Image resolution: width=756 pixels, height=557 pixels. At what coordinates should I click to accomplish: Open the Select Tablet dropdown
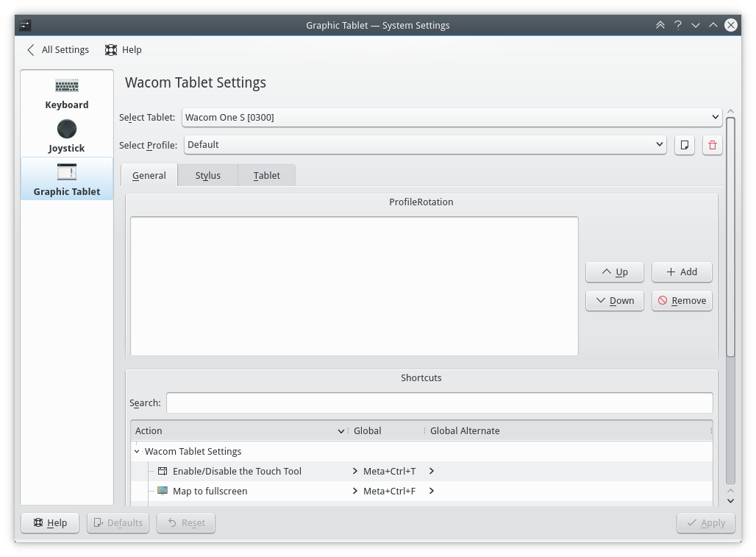[452, 117]
